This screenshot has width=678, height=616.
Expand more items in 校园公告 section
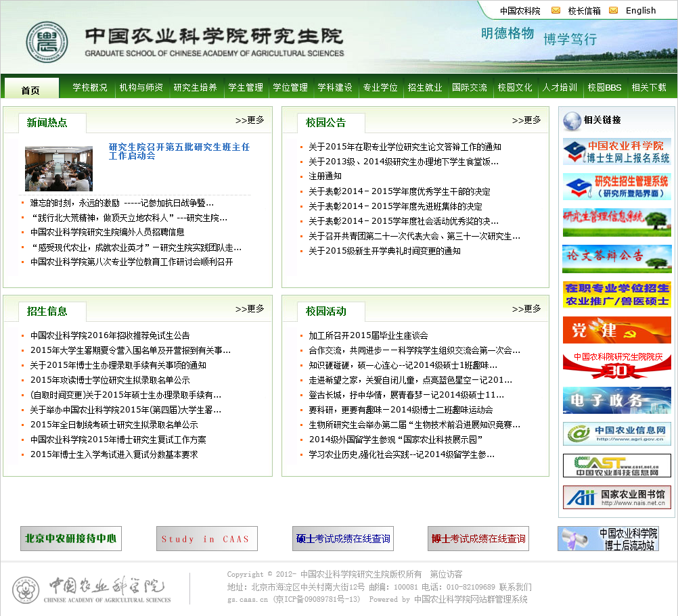[x=526, y=120]
